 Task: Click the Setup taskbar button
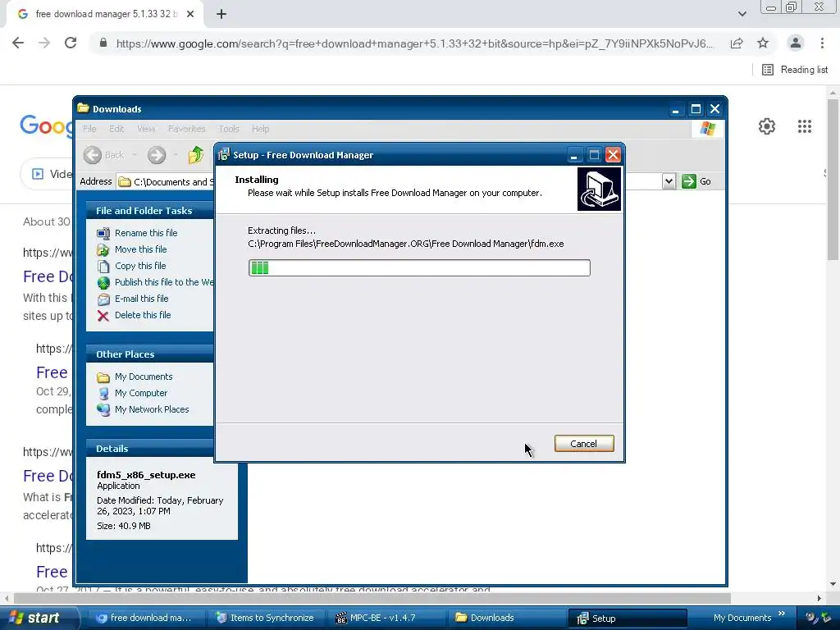tap(627, 619)
